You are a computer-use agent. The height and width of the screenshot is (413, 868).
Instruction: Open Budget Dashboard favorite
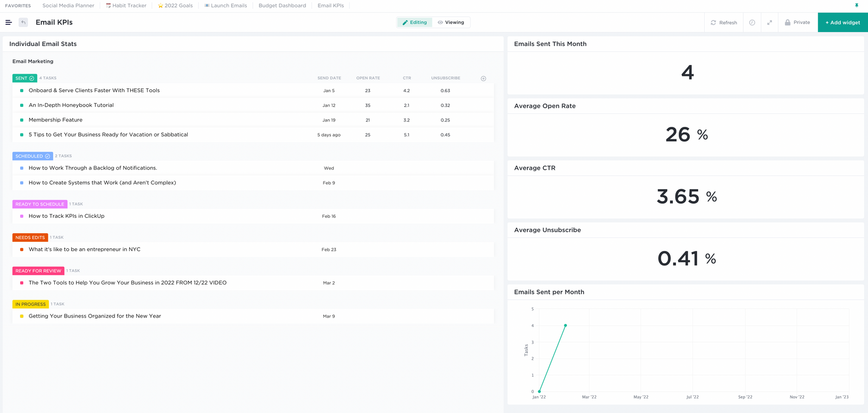(282, 5)
